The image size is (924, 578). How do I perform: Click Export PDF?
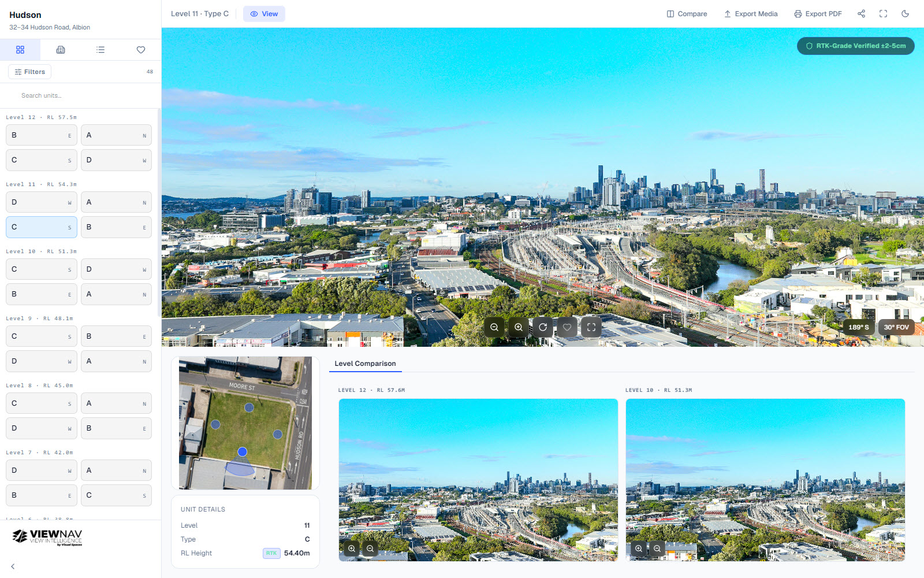pyautogui.click(x=818, y=14)
